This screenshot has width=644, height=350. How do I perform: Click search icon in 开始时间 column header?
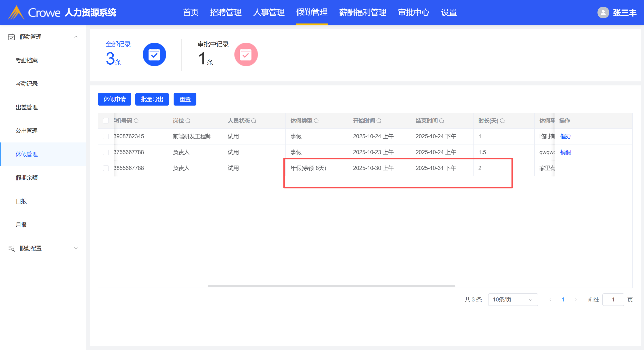[x=379, y=121]
